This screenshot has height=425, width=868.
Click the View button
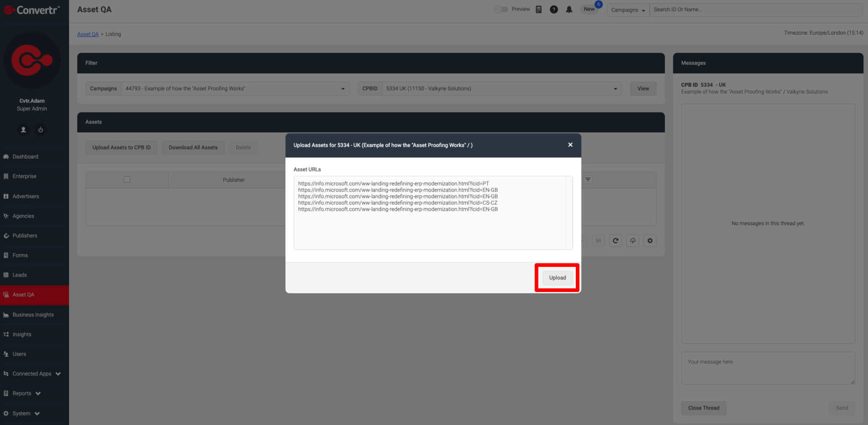[x=643, y=89]
